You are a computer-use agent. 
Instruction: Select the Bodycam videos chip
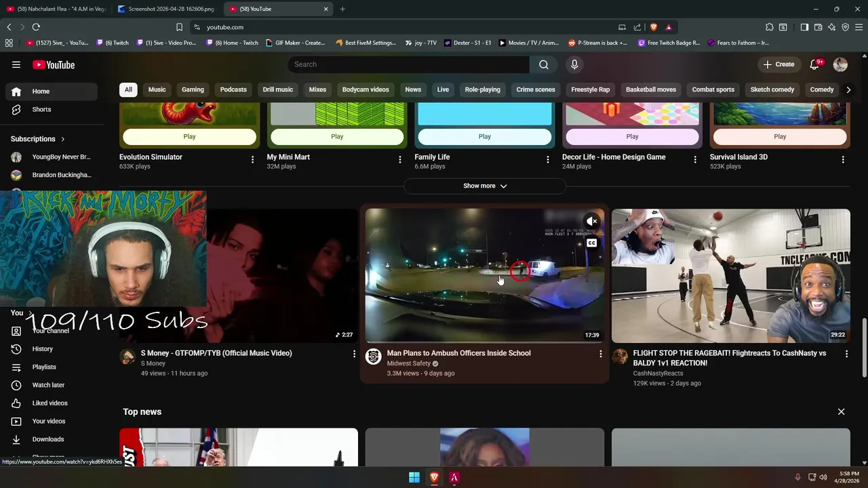pyautogui.click(x=366, y=89)
